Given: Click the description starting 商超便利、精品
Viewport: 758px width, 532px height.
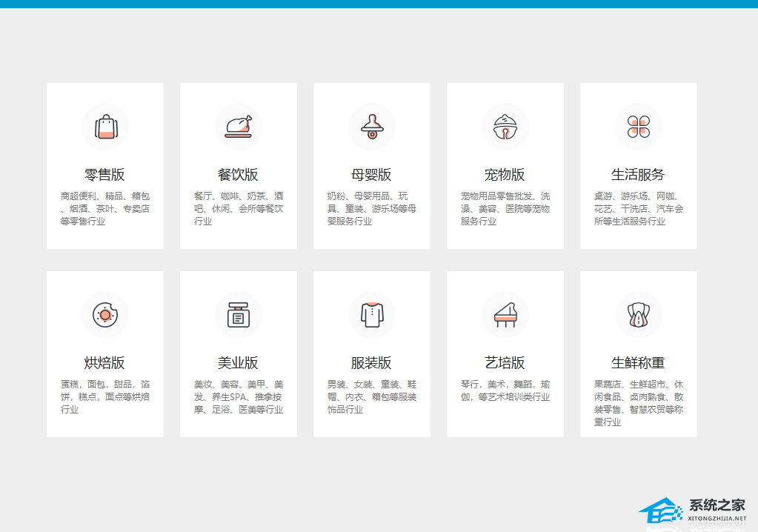Looking at the screenshot, I should click(105, 209).
